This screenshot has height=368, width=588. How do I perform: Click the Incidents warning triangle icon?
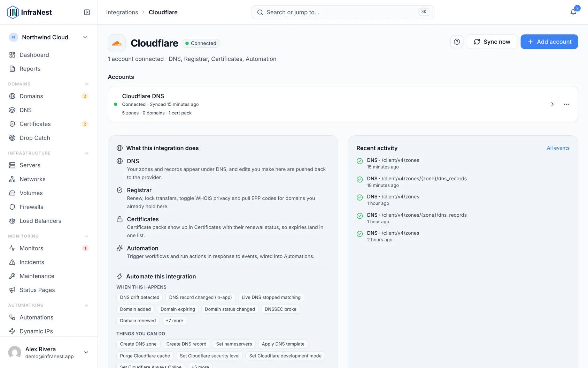pyautogui.click(x=12, y=262)
